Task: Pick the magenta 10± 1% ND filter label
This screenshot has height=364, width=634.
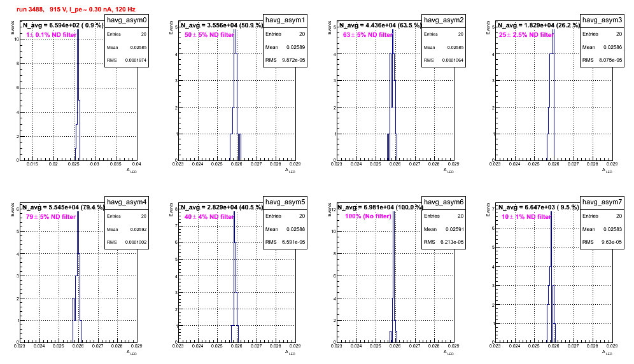Action: 526,217
